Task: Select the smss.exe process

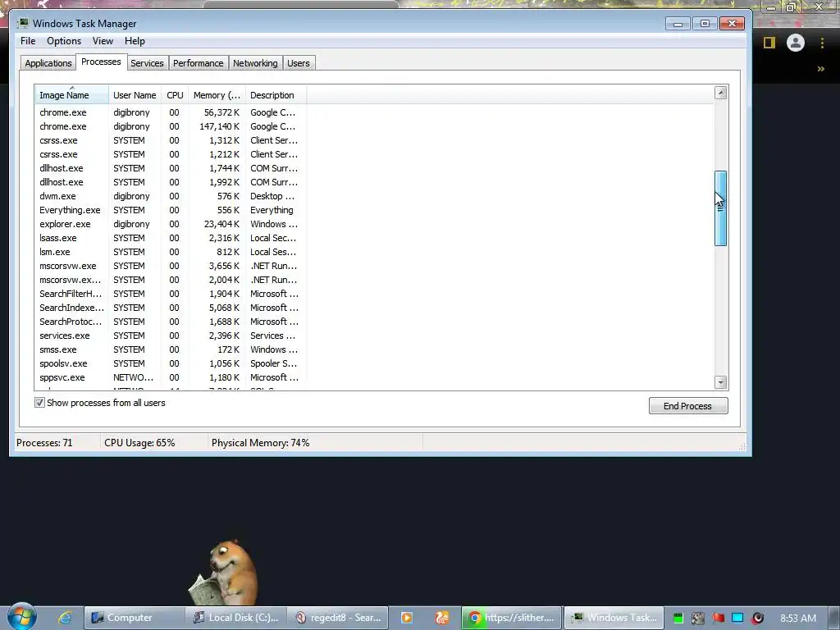Action: tap(171, 349)
